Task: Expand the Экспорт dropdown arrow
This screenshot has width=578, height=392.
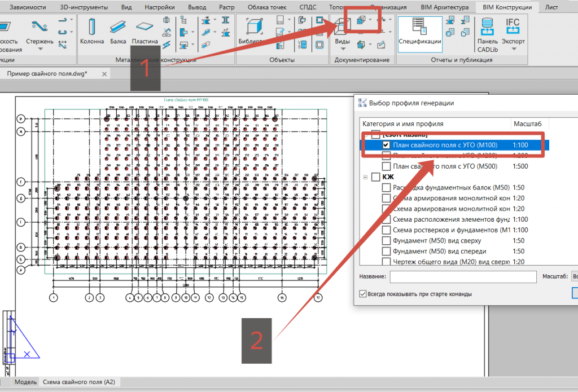Action: [x=514, y=49]
